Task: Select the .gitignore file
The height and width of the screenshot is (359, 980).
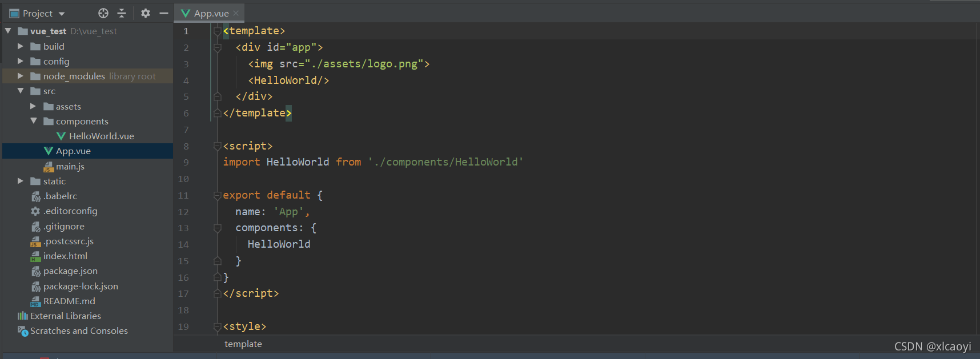Action: pyautogui.click(x=64, y=226)
